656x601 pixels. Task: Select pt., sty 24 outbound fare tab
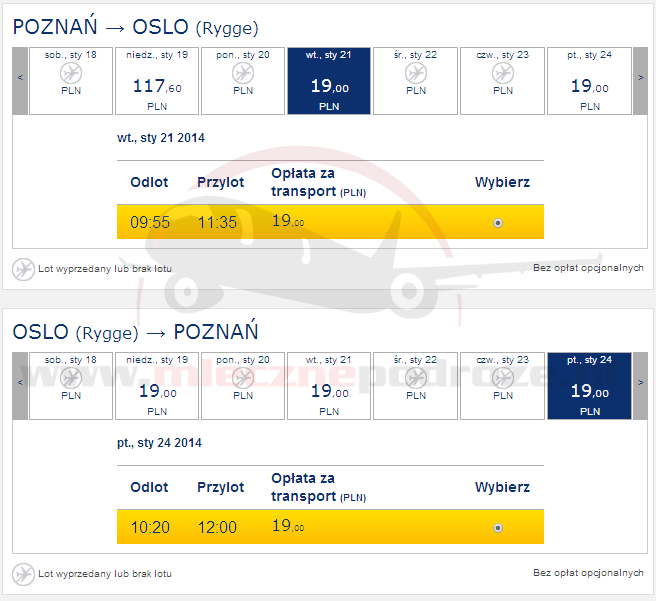(589, 81)
